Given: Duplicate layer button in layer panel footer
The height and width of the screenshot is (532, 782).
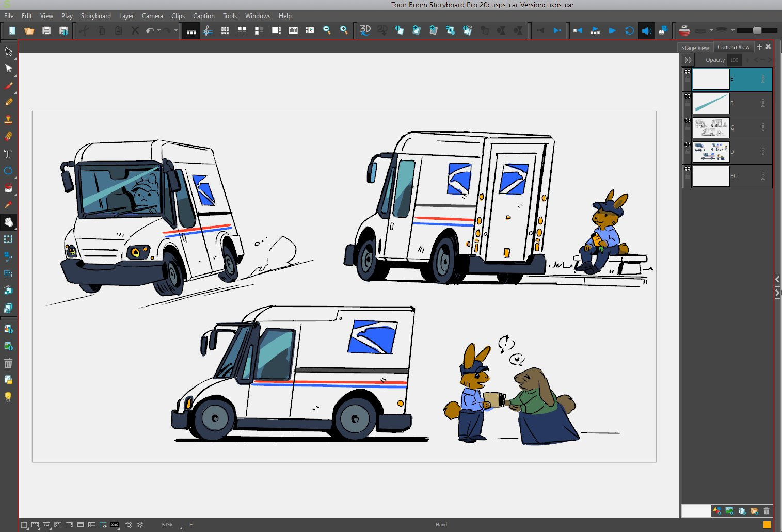Looking at the screenshot, I should point(742,511).
